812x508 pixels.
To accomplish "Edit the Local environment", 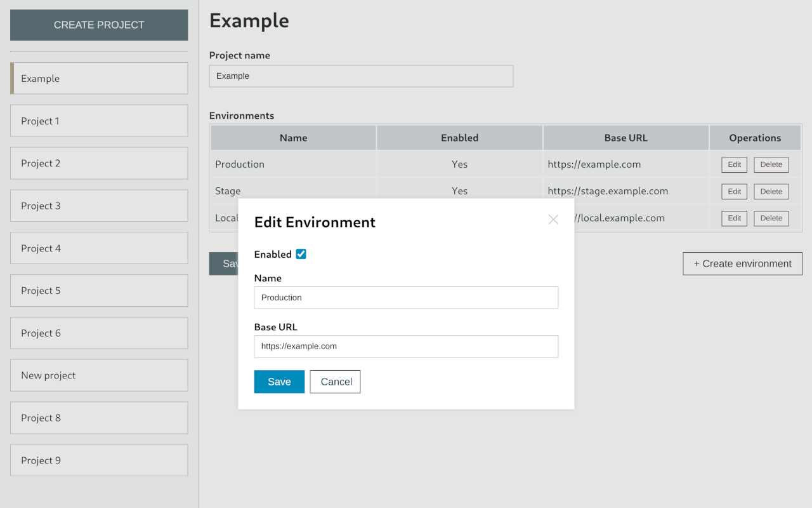I will (734, 218).
